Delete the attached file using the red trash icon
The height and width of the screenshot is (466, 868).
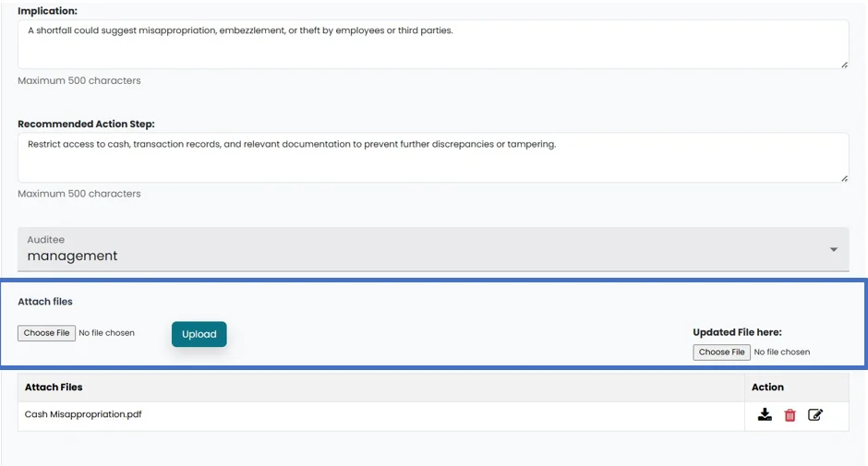click(x=790, y=415)
